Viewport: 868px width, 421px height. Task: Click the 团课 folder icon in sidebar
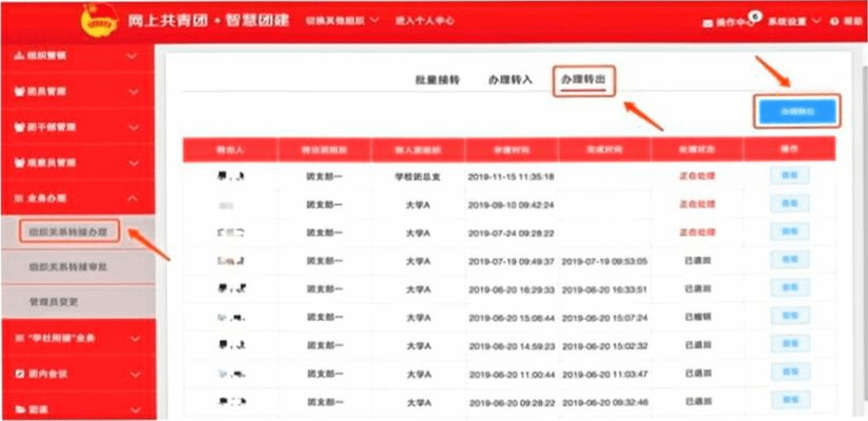[19, 409]
